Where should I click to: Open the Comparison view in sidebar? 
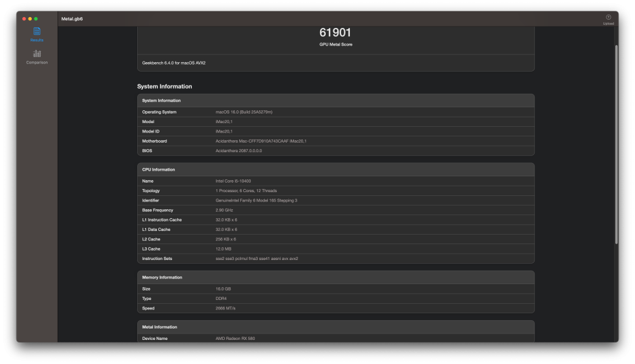coord(37,57)
